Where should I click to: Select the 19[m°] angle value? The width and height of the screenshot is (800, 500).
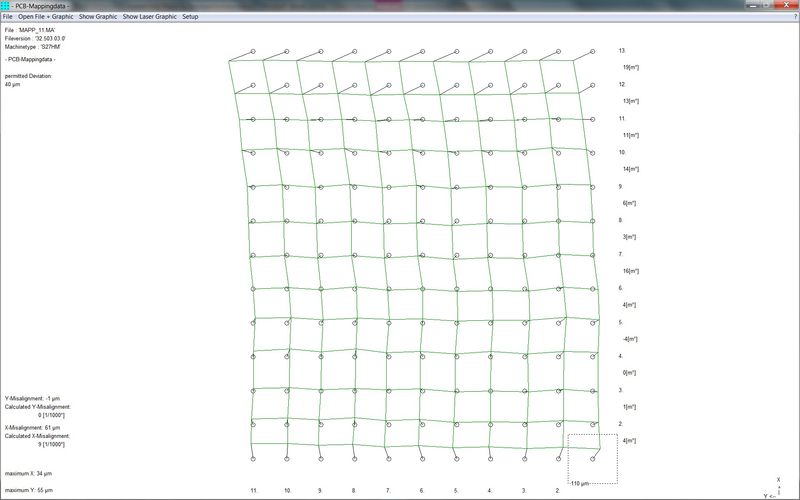point(630,67)
